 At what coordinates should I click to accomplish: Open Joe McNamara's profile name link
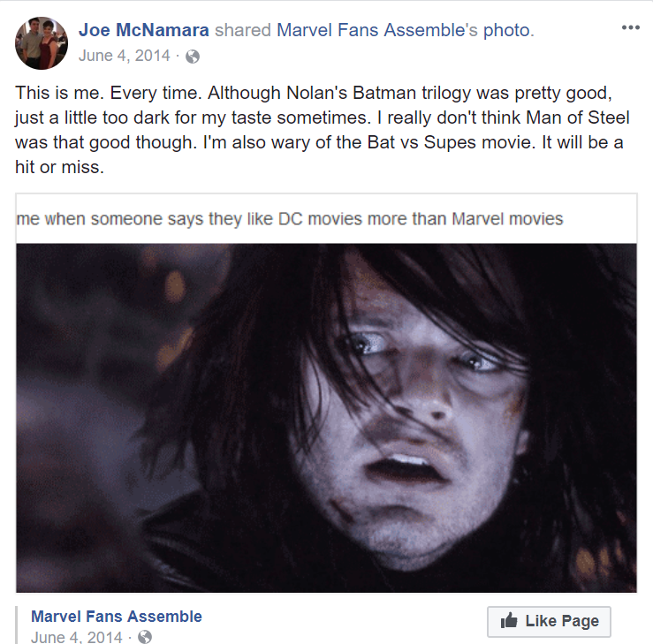pos(144,30)
